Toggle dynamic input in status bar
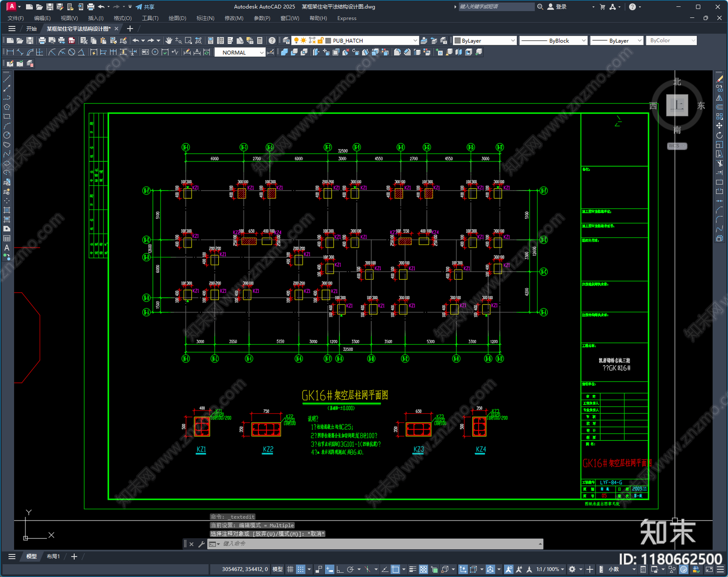The image size is (728, 577). click(329, 569)
